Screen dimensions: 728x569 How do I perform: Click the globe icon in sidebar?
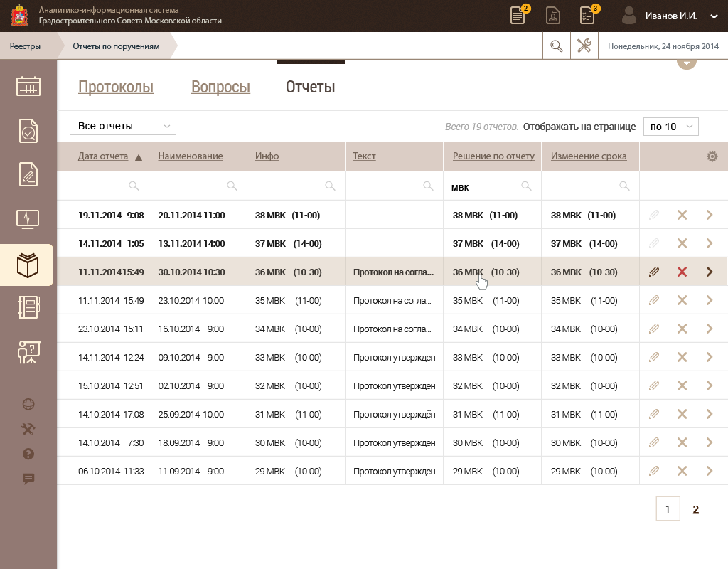tap(28, 404)
